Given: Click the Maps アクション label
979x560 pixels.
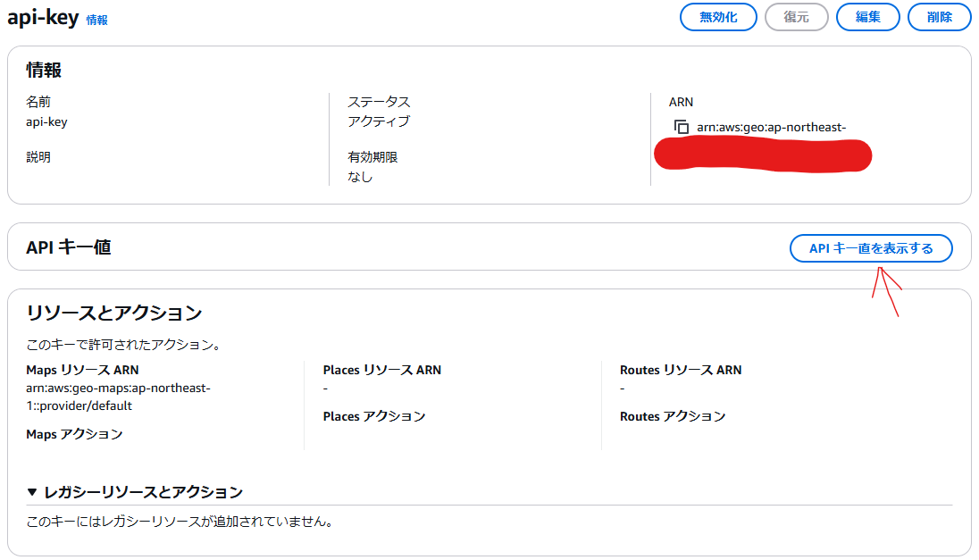Looking at the screenshot, I should tap(74, 434).
